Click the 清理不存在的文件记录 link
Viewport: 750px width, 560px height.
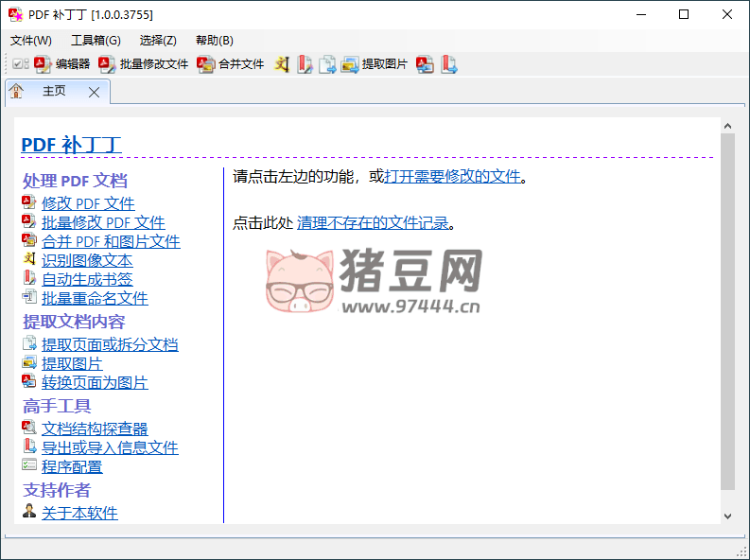tap(373, 223)
